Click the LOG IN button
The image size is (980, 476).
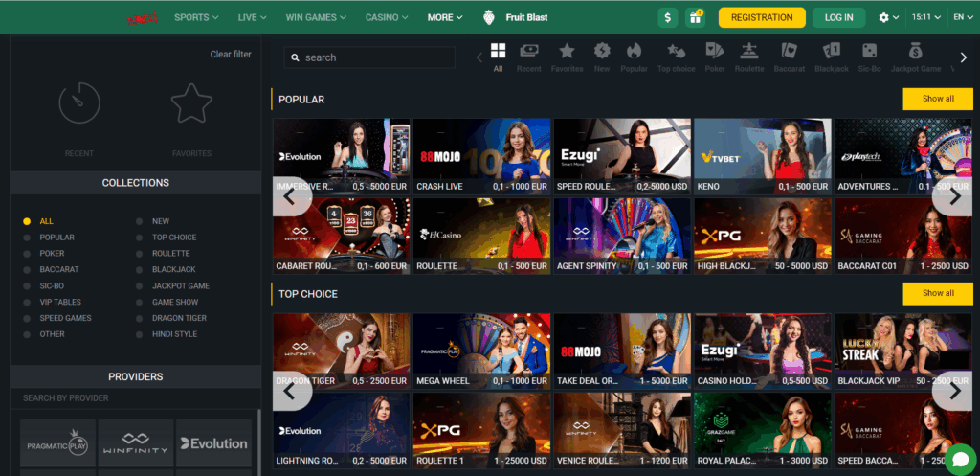[838, 17]
